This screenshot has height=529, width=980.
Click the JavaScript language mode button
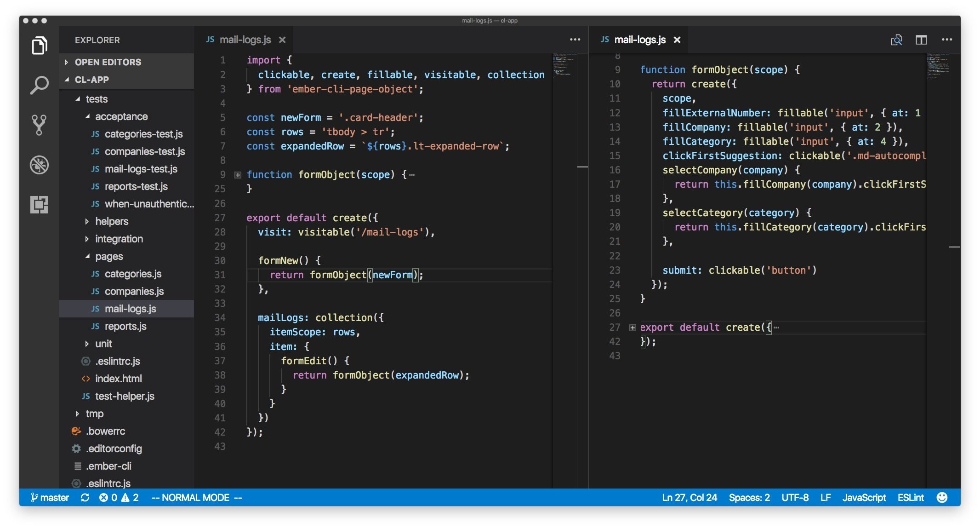click(864, 497)
